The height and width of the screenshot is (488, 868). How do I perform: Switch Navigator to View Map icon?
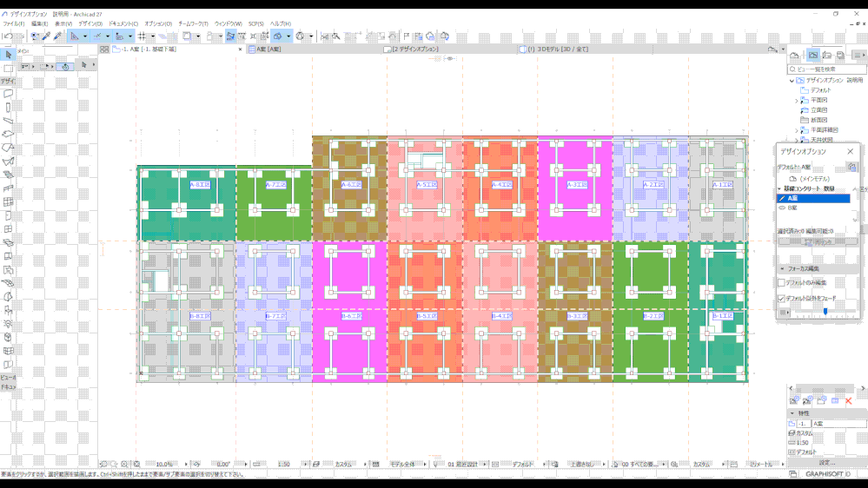pyautogui.click(x=813, y=55)
